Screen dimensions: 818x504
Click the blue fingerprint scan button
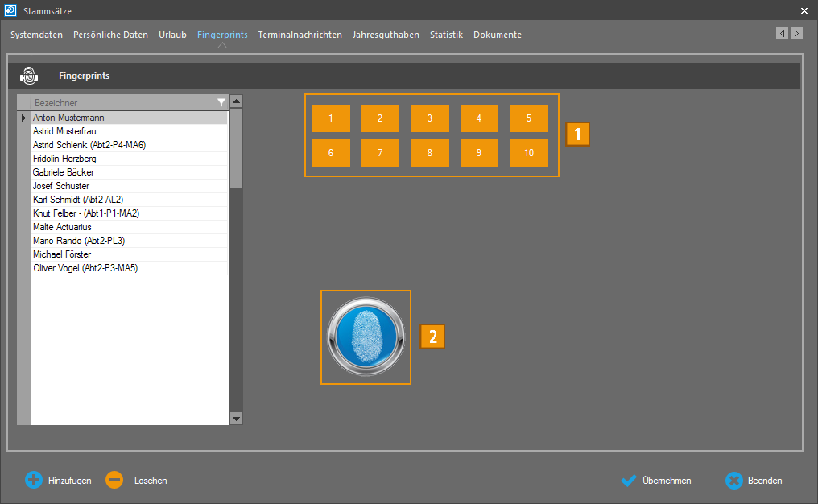[366, 337]
